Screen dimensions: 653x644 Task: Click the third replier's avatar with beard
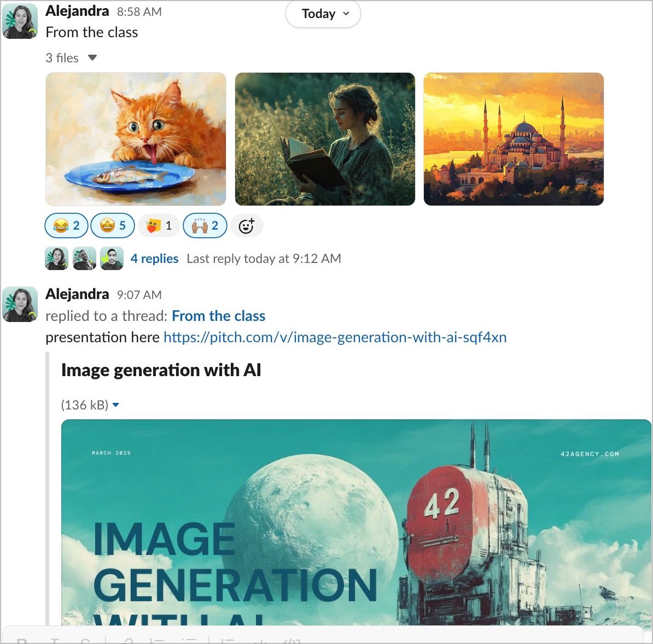112,259
